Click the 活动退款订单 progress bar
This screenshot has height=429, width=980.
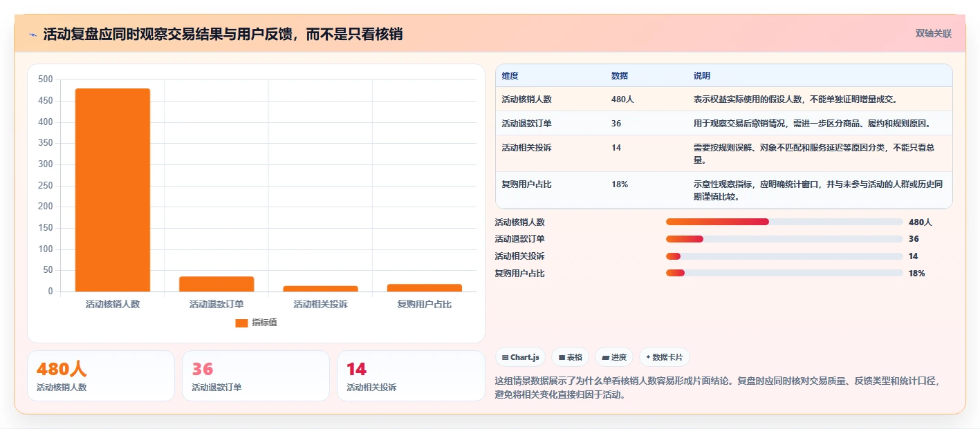pyautogui.click(x=784, y=239)
